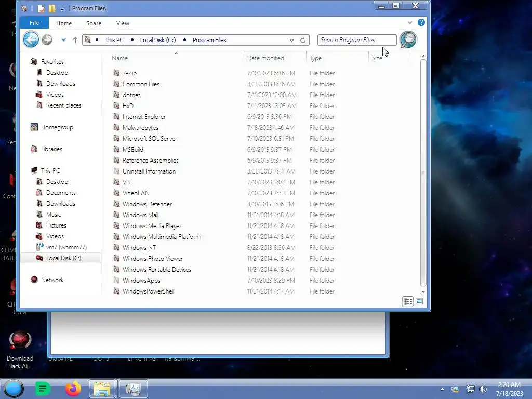This screenshot has height=399, width=532.
Task: Select the Windows Portable Devices folder
Action: (x=157, y=270)
